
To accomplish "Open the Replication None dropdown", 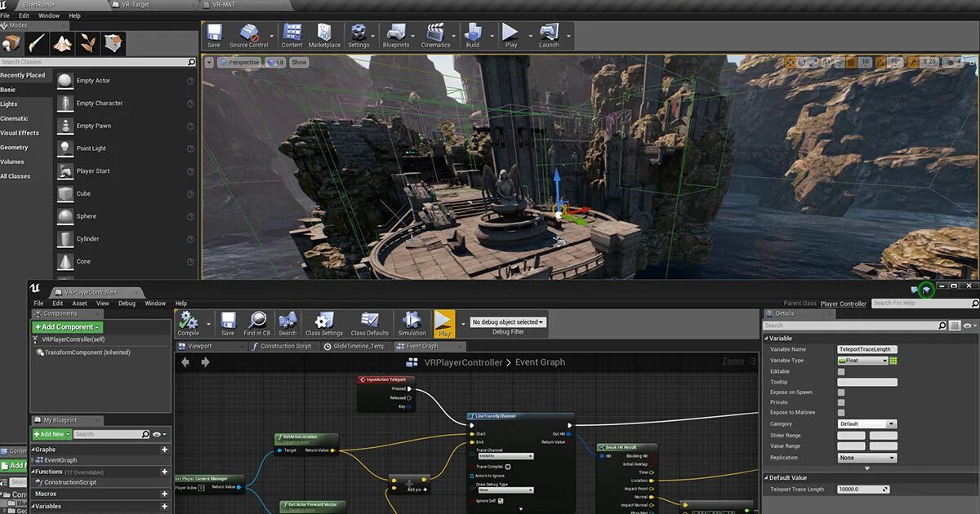I will point(867,458).
